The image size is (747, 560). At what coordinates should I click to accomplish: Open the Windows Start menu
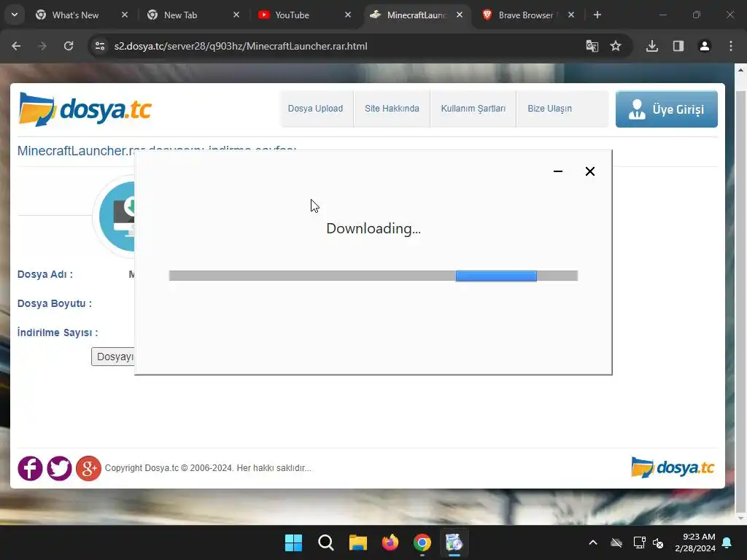pyautogui.click(x=293, y=542)
